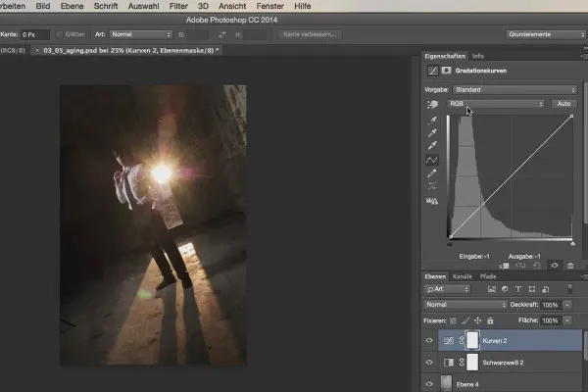Click the black point input slider
This screenshot has width=588, height=392.
pyautogui.click(x=450, y=243)
